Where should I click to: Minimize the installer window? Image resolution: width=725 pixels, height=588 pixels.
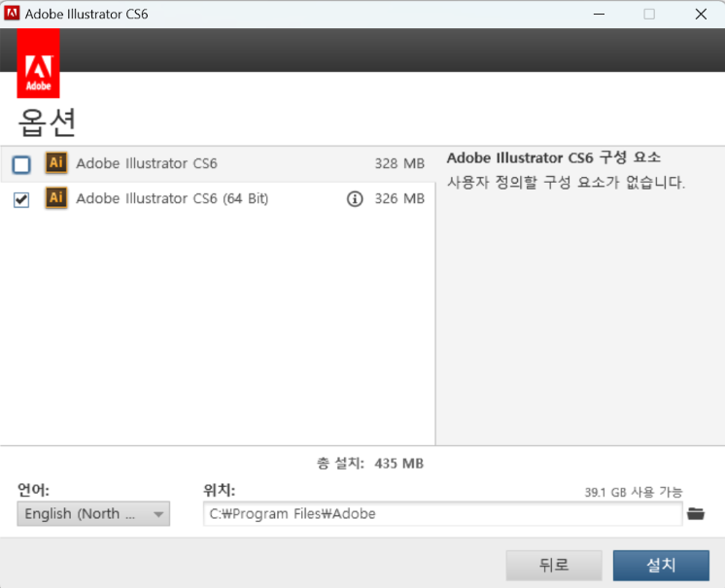point(599,14)
